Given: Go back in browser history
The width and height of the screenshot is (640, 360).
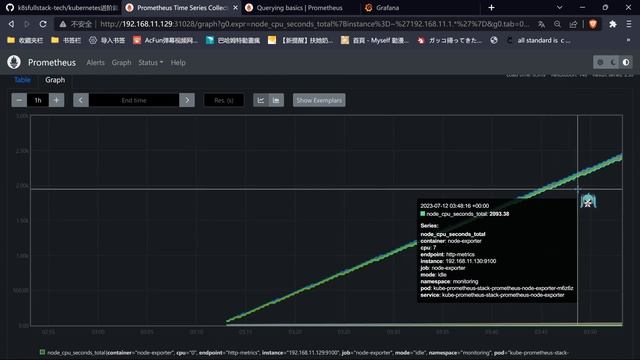Looking at the screenshot, I should (11, 24).
